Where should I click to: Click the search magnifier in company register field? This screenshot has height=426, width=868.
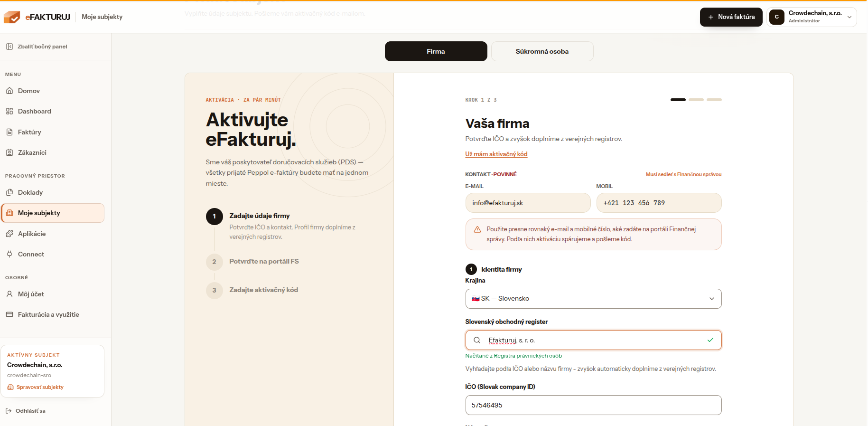[477, 340]
